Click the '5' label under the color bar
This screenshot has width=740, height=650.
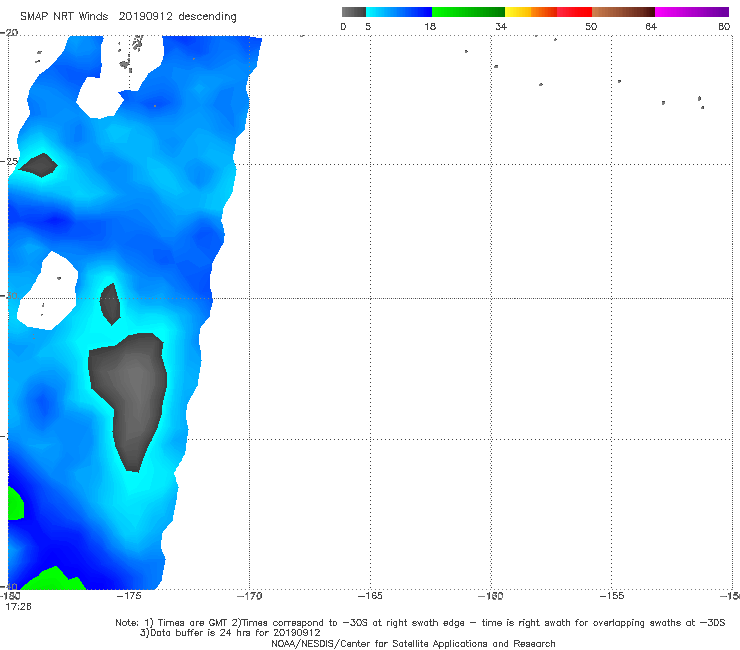(368, 26)
